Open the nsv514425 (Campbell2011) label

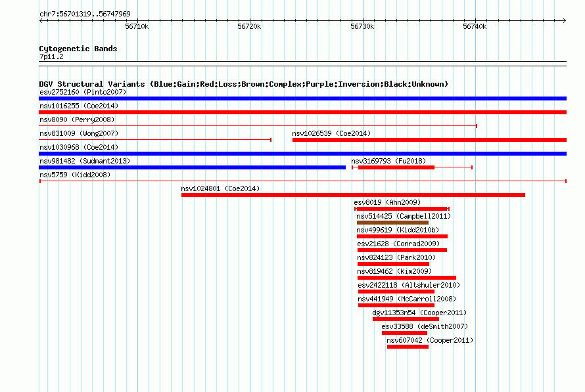pyautogui.click(x=404, y=216)
